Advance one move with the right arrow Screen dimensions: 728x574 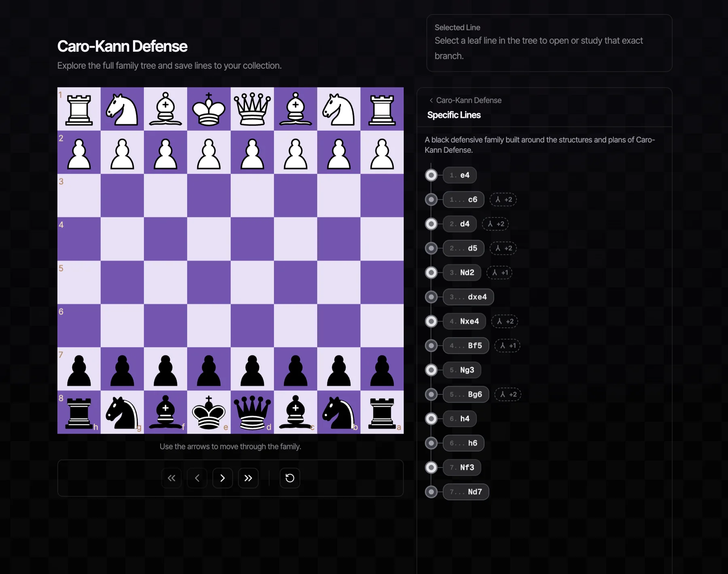pyautogui.click(x=222, y=478)
